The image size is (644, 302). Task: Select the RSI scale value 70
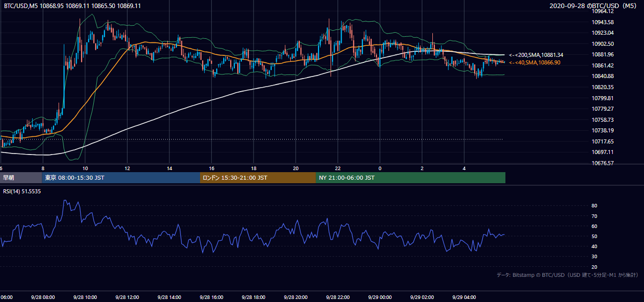click(x=595, y=216)
